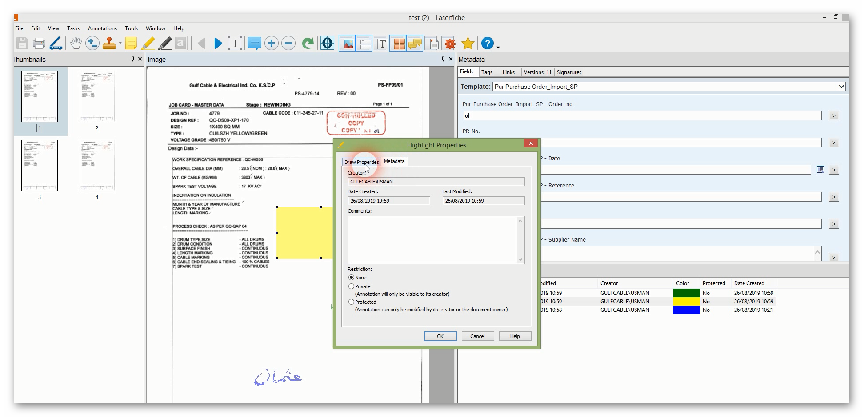868x417 pixels.
Task: Expand the Template dropdown
Action: click(841, 87)
